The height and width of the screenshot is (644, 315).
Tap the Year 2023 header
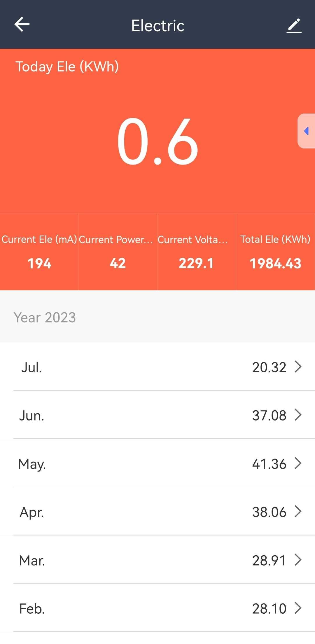click(x=45, y=317)
